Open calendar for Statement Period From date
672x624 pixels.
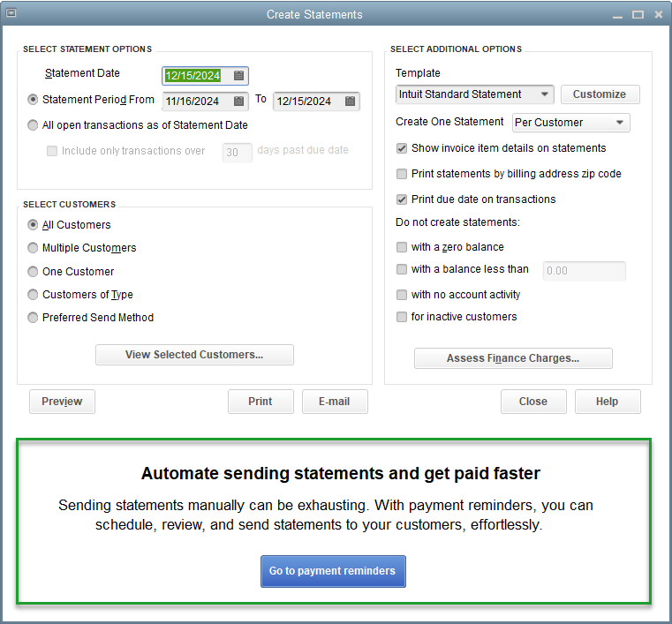(238, 101)
